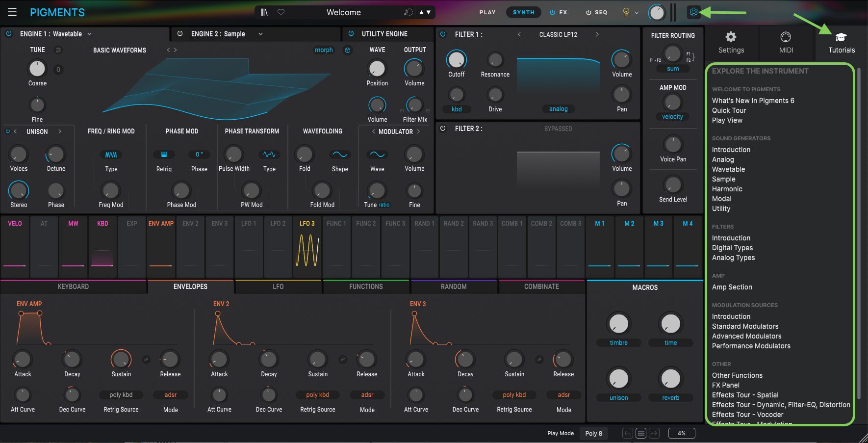The height and width of the screenshot is (443, 868).
Task: Click the Modulator wave sine icon
Action: 377,155
